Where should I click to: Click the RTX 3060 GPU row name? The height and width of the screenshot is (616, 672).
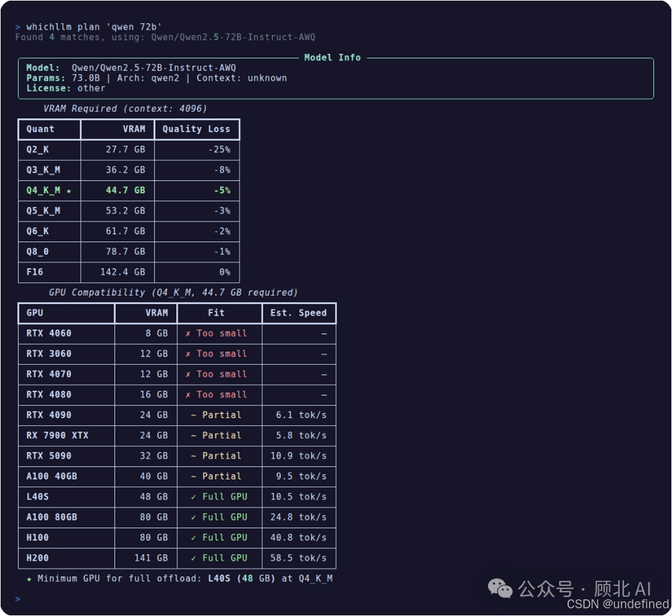click(x=49, y=354)
